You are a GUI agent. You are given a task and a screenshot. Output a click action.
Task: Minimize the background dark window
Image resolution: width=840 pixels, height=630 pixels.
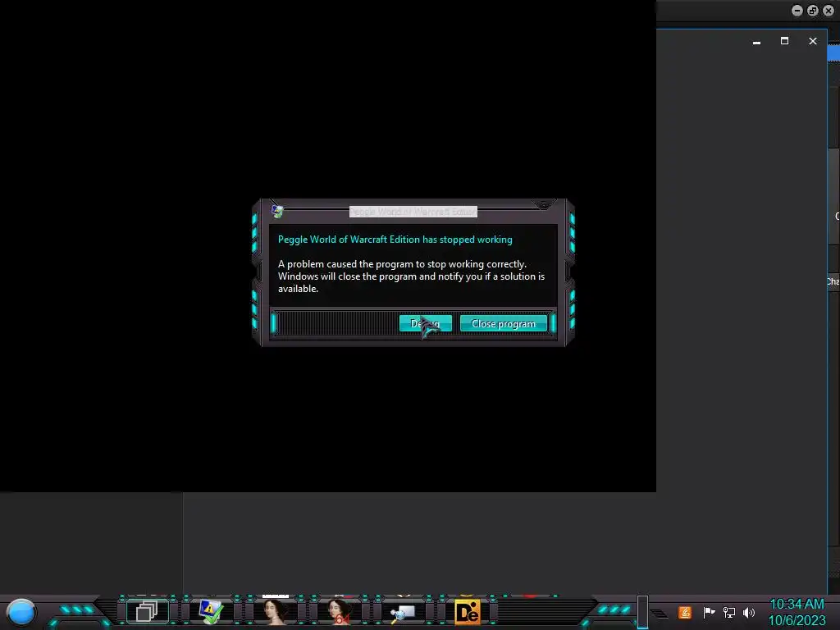(x=756, y=41)
